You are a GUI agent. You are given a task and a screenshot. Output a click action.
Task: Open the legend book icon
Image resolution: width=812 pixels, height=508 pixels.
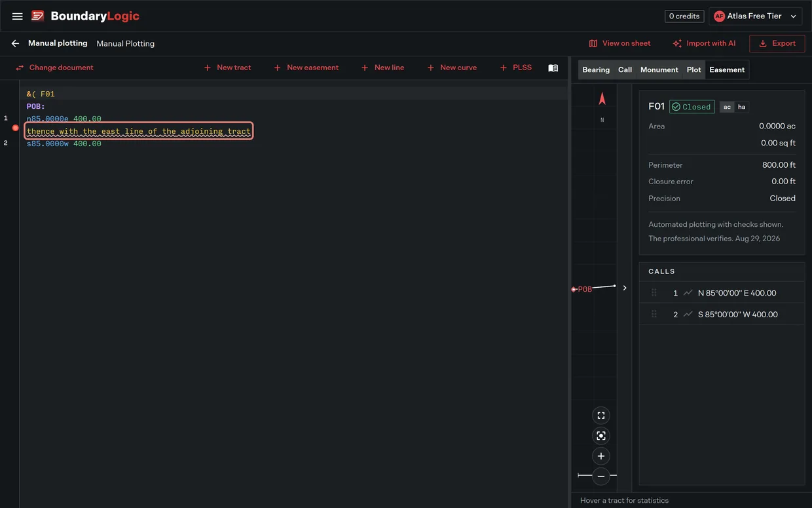point(553,68)
